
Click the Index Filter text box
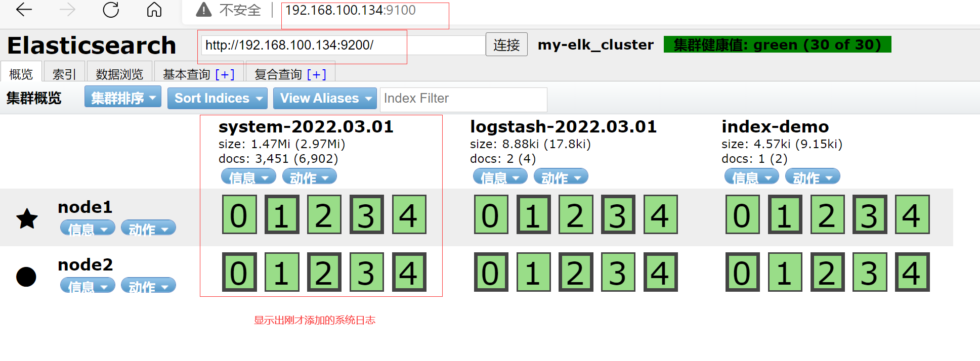463,99
